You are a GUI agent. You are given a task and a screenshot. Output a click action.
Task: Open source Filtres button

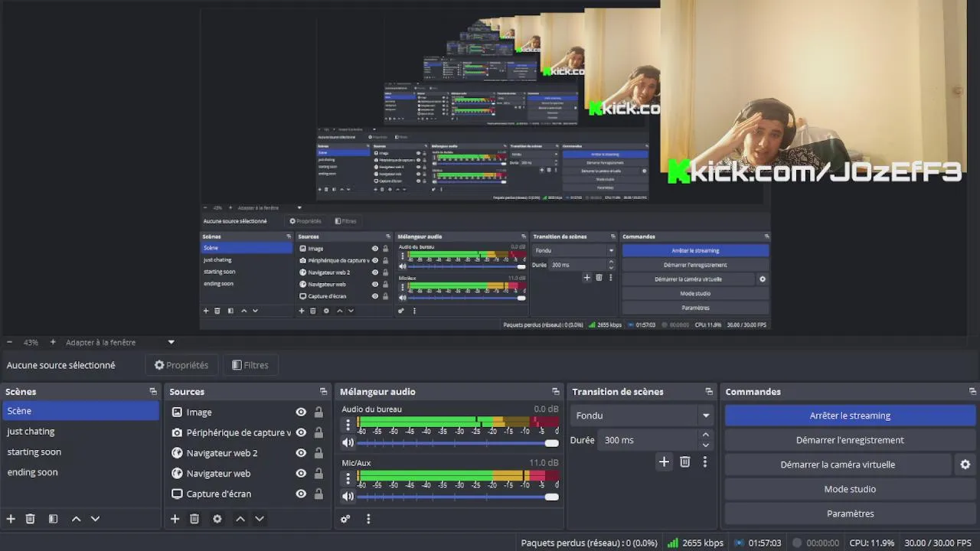point(250,365)
